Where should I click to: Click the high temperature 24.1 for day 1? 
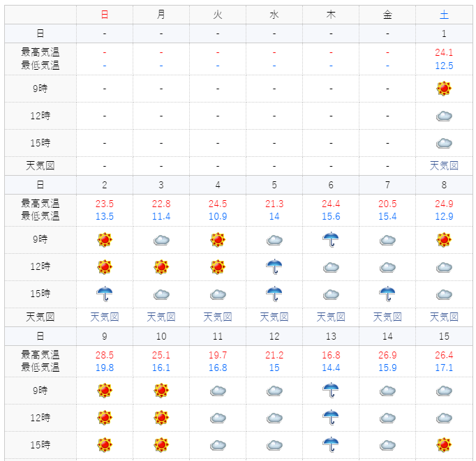(444, 52)
